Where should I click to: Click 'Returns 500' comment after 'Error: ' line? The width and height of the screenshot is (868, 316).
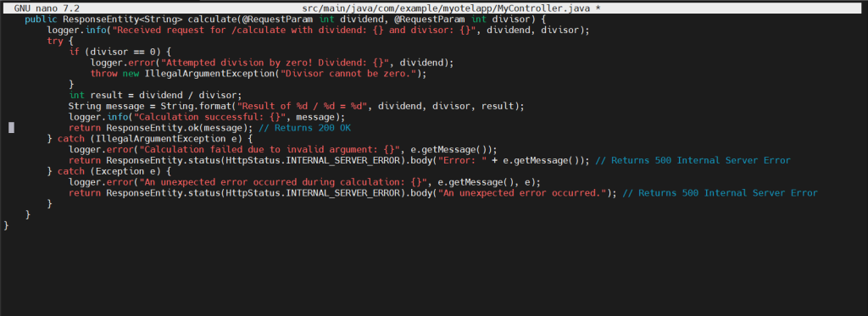tap(693, 160)
